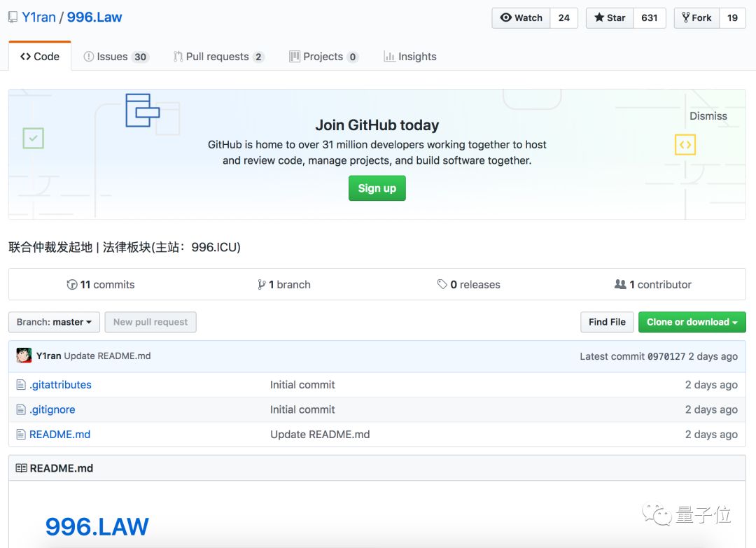Click '2 days ago' in README.md row
Screen dimensions: 756x548
(711, 434)
